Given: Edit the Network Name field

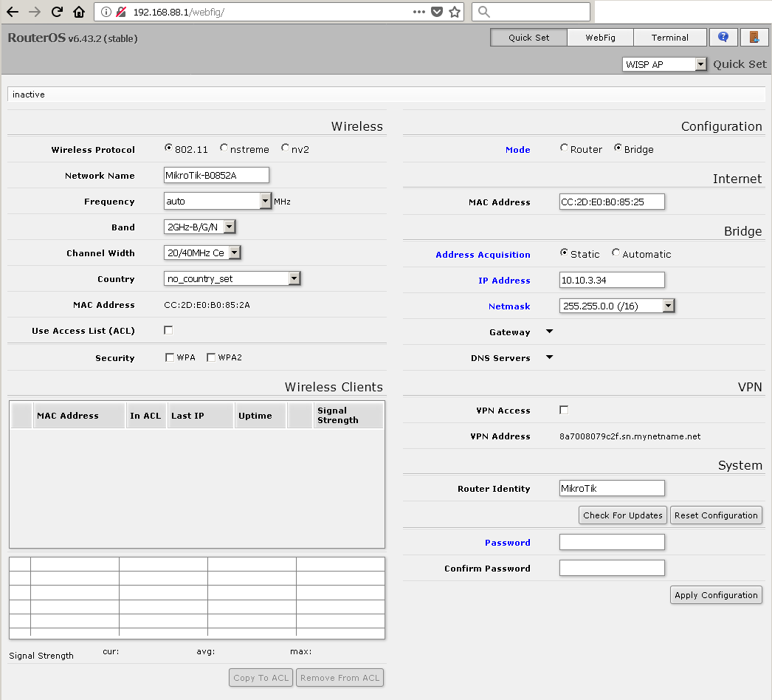Looking at the screenshot, I should tap(217, 175).
